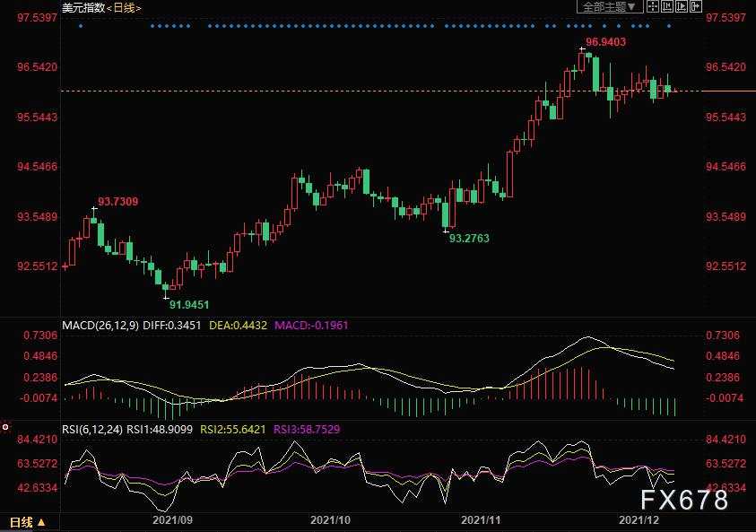Expand the 日线 period selector at bottom-left

point(28,522)
